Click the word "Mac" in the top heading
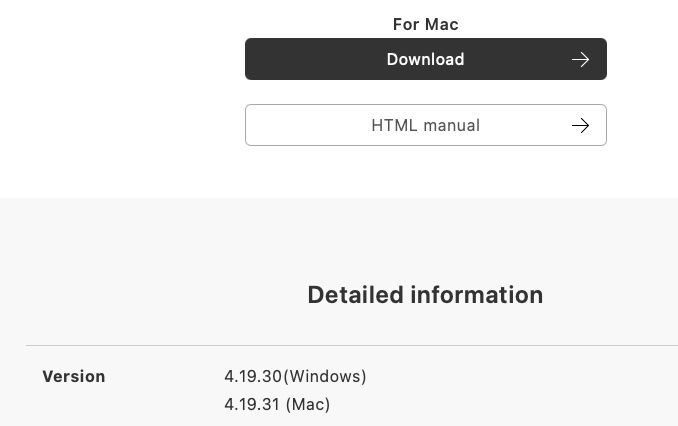678x426 pixels. (440, 25)
